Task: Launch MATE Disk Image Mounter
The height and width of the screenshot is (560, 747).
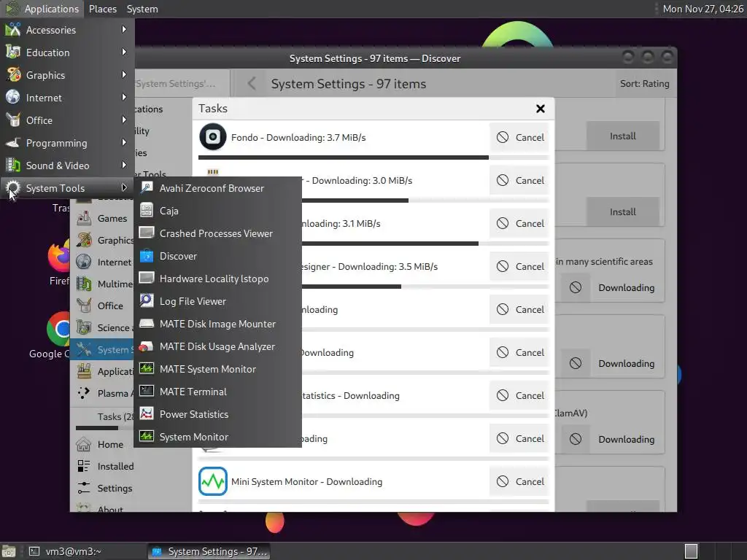Action: coord(217,324)
